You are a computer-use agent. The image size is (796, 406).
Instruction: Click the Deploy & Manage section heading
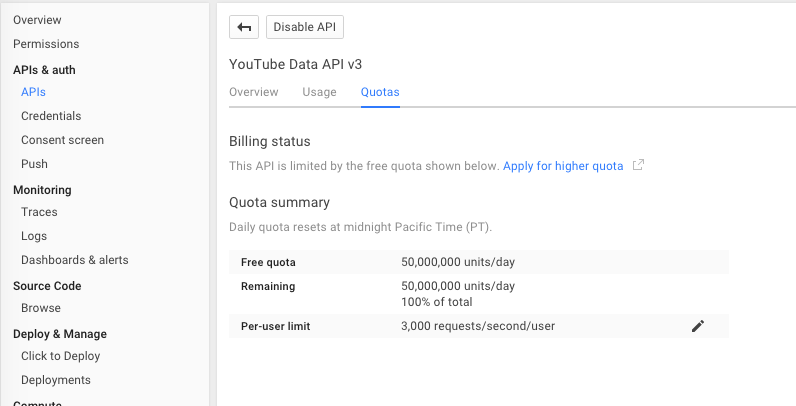click(60, 334)
